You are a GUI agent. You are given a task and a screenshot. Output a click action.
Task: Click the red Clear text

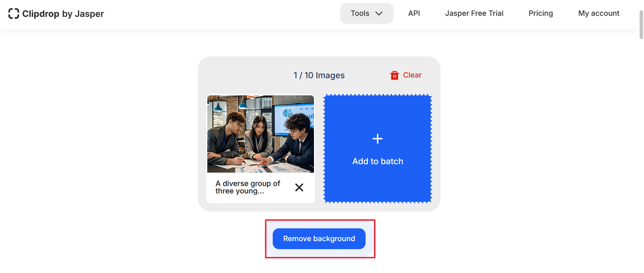click(x=412, y=75)
